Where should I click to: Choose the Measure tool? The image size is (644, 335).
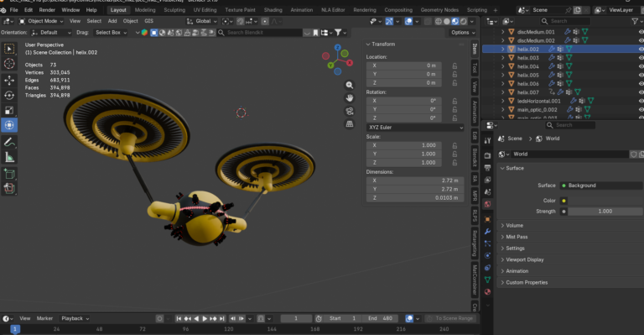click(x=9, y=157)
